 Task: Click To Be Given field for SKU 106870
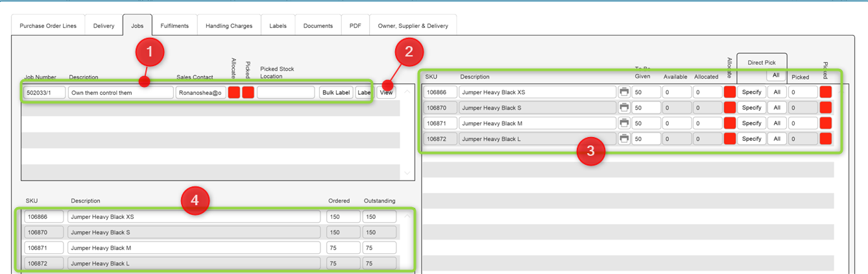click(x=646, y=108)
